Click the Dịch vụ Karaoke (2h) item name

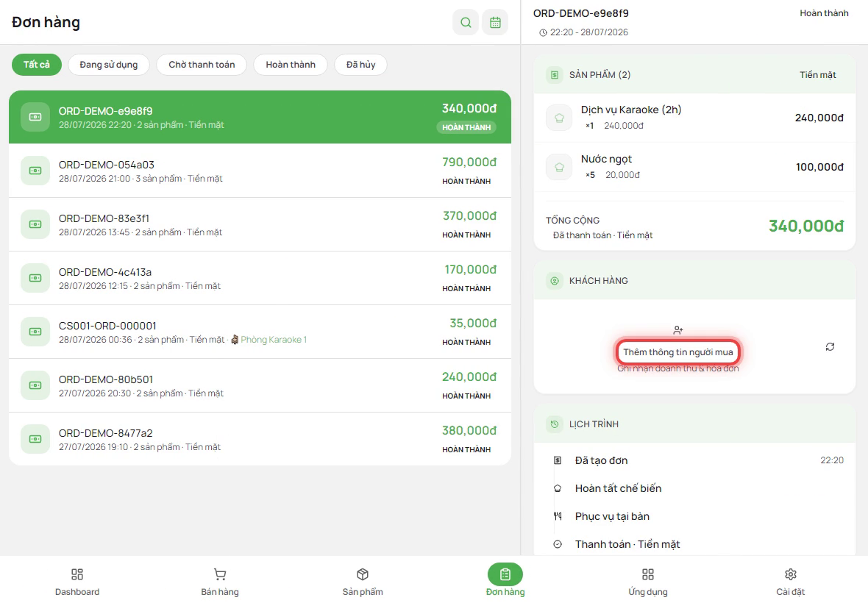point(631,110)
